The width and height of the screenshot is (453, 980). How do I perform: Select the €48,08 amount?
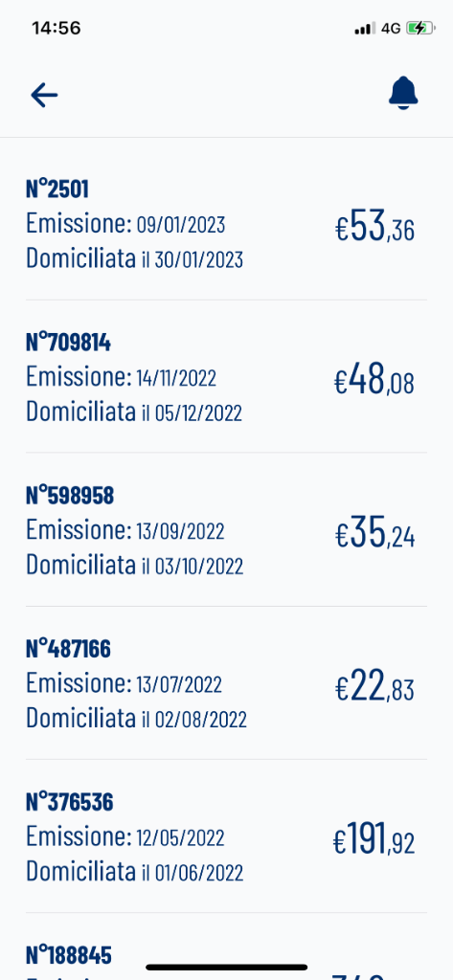[374, 381]
